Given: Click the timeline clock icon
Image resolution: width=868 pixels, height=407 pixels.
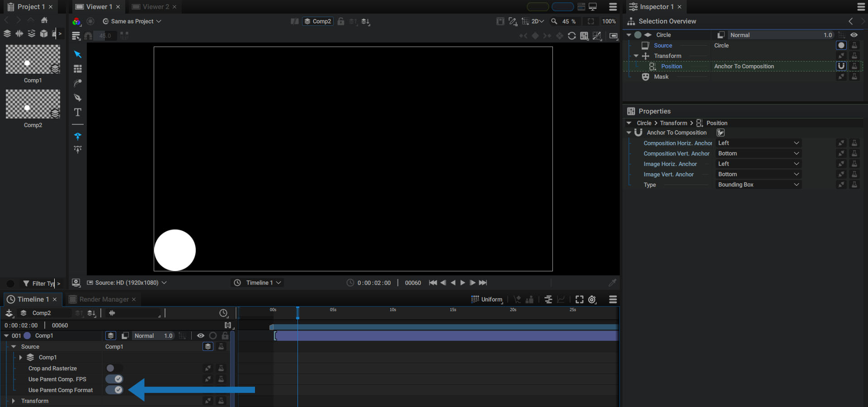Looking at the screenshot, I should 223,313.
